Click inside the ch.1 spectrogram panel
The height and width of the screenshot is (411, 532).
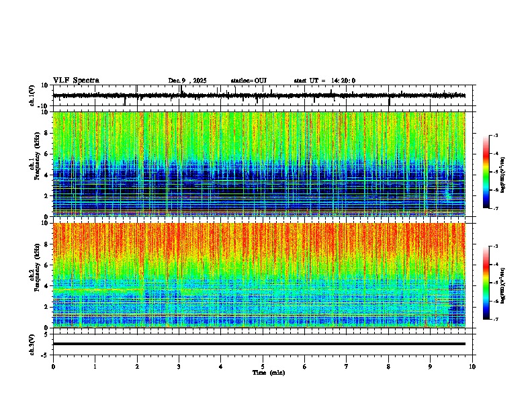(259, 164)
